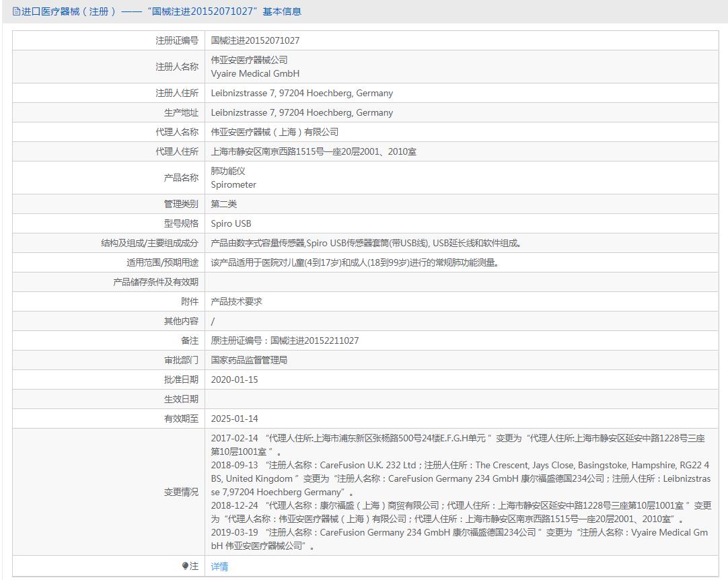Click the 其他内容 label
The width and height of the screenshot is (728, 580).
tap(181, 321)
